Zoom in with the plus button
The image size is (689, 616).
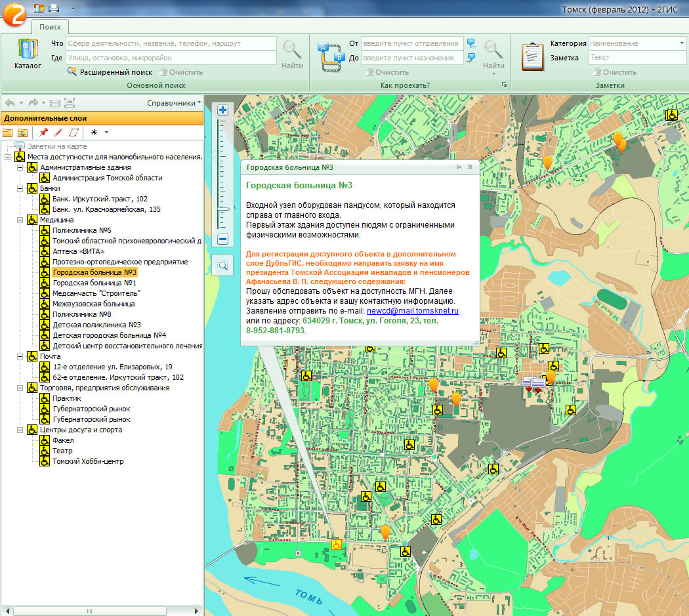[x=223, y=110]
